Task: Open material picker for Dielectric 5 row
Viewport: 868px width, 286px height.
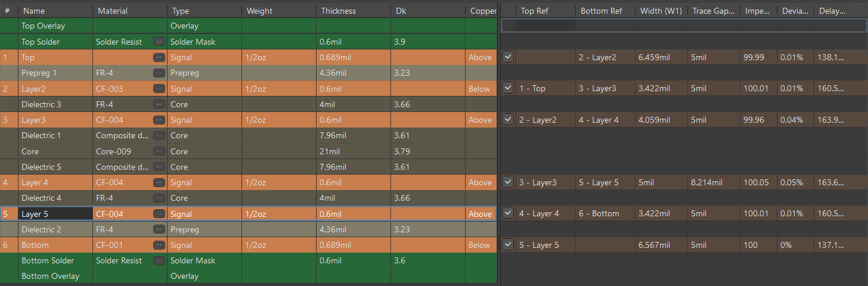Action: [x=159, y=167]
